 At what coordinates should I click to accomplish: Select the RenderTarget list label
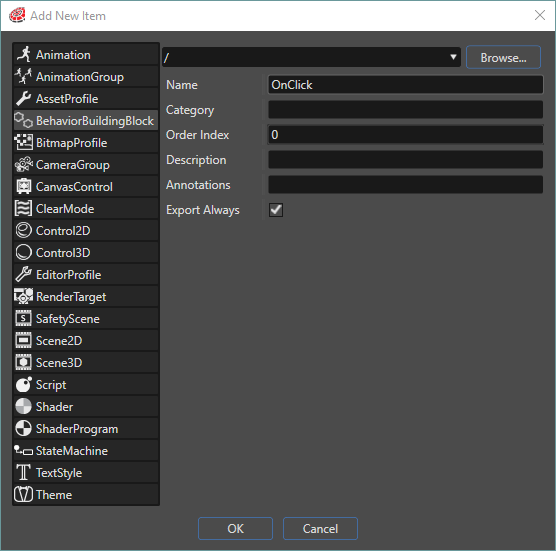[x=71, y=297]
